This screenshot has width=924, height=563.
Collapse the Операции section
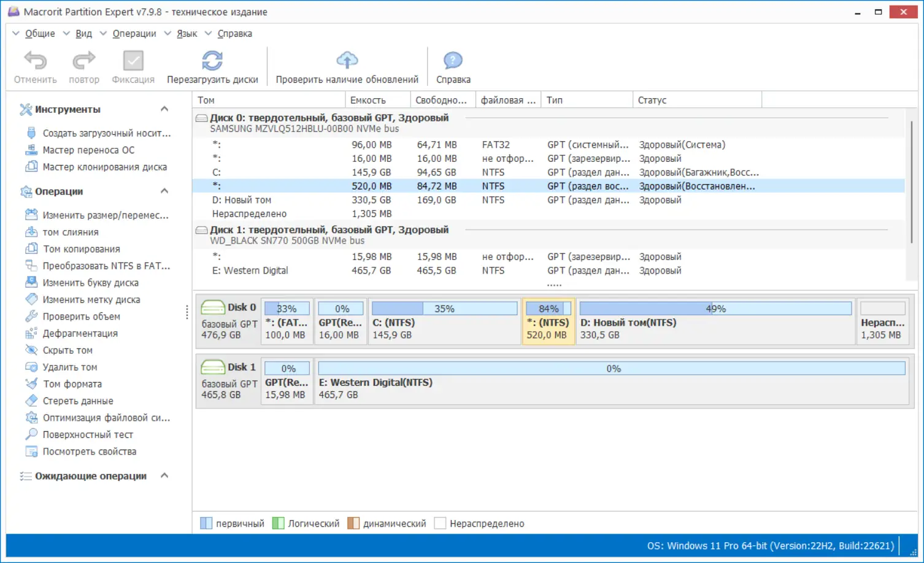pos(164,191)
